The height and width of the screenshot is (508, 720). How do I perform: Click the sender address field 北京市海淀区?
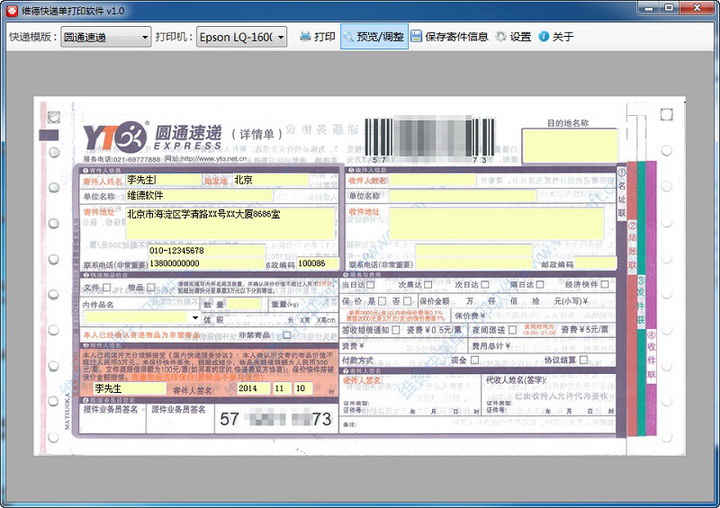(x=231, y=223)
